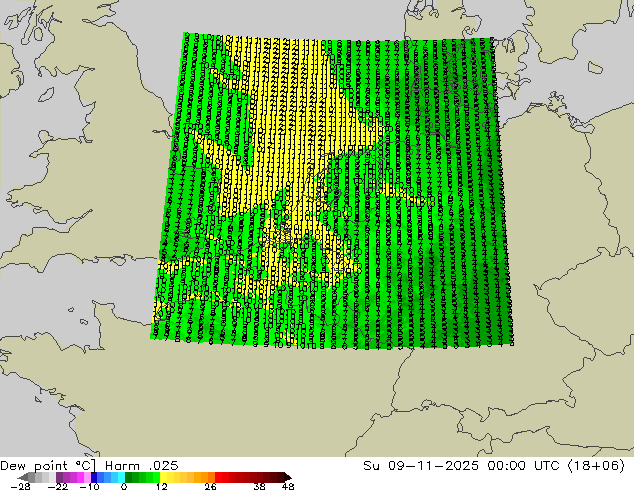Click the '26' legend label
This screenshot has height=490, width=634.
pyautogui.click(x=210, y=486)
